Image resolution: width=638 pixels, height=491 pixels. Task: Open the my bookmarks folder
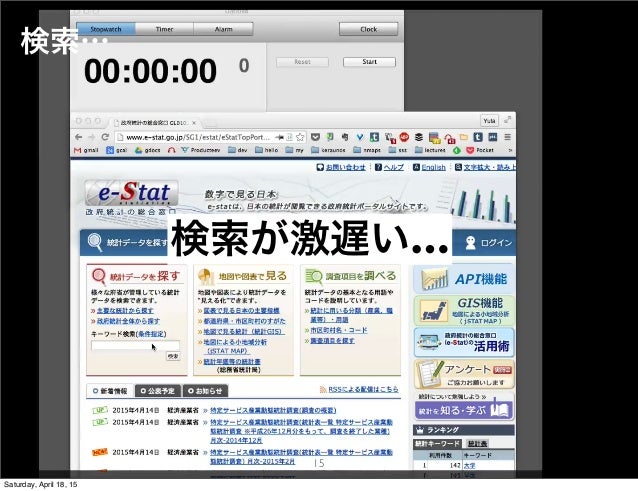tap(295, 150)
